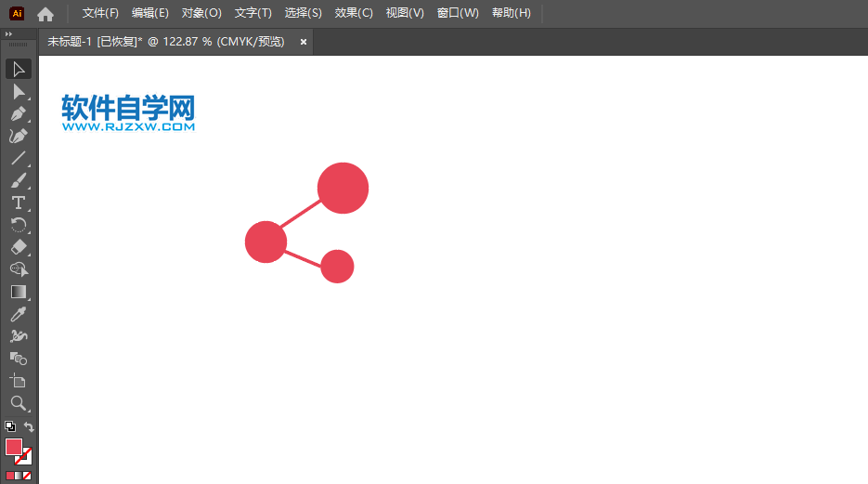The height and width of the screenshot is (484, 868).
Task: Open the 文字(T) menu
Action: point(253,13)
